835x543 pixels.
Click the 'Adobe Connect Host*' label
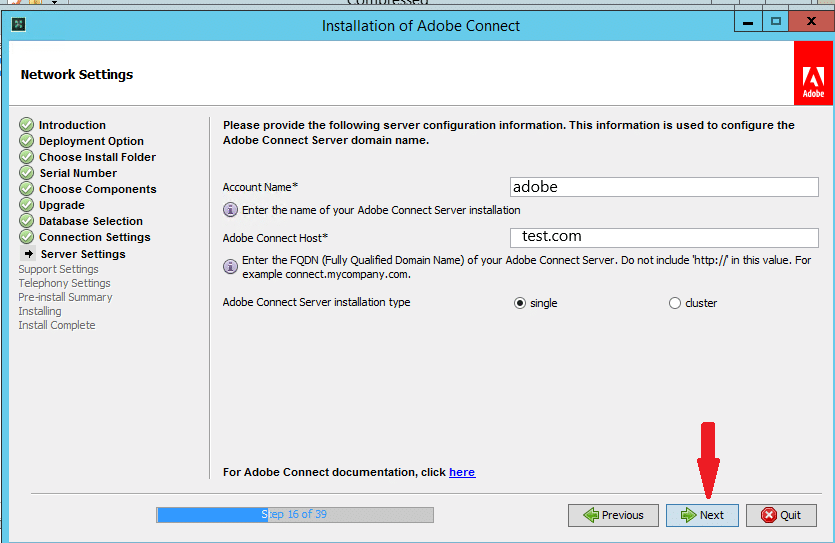point(275,238)
